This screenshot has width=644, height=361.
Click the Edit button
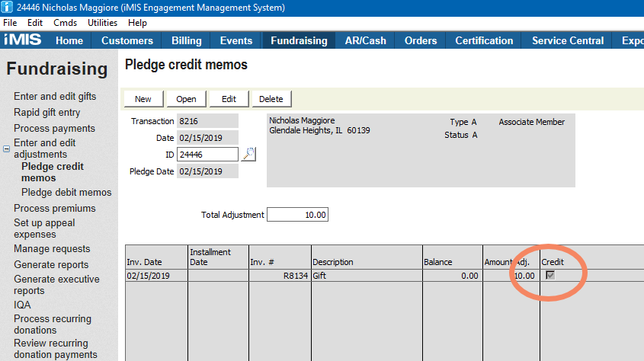click(229, 99)
